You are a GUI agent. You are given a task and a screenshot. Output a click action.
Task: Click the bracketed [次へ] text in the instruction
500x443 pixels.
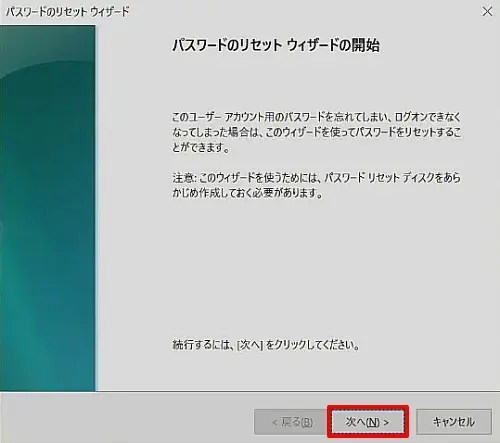tap(250, 345)
